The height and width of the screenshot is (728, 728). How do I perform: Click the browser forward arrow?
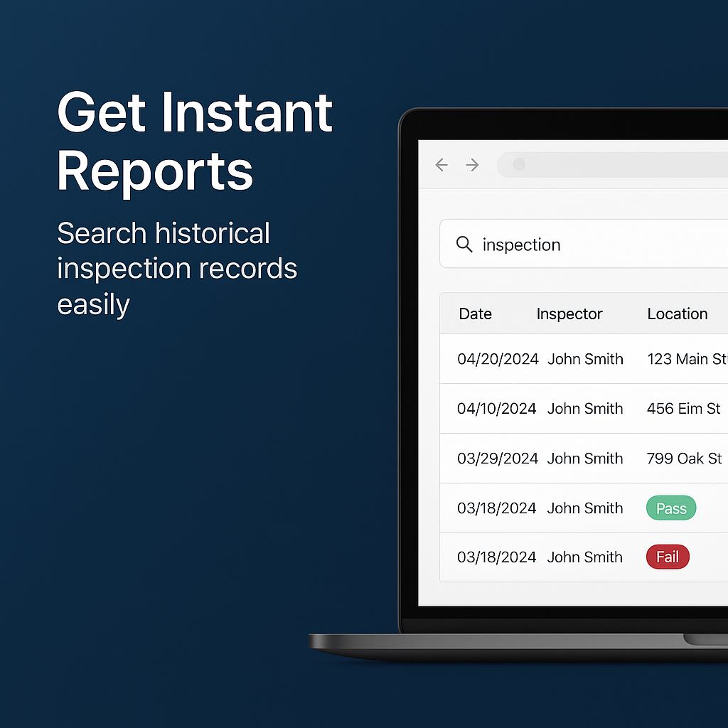[472, 164]
